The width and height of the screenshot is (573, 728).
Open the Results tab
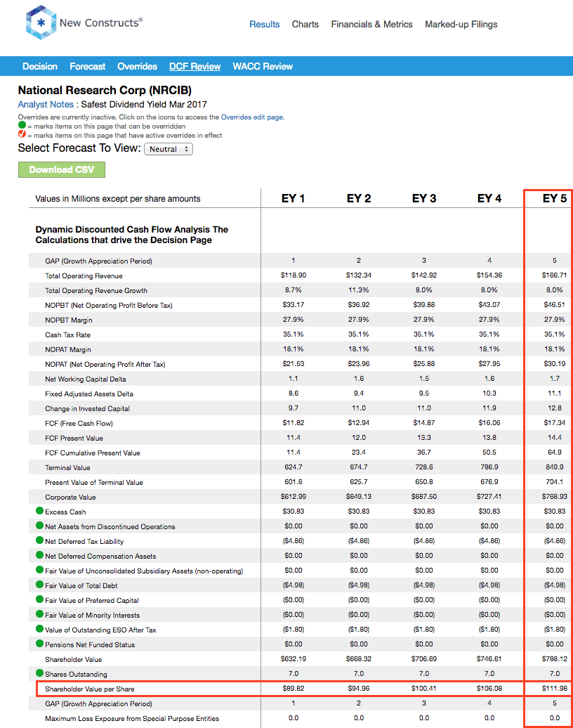pyautogui.click(x=265, y=24)
